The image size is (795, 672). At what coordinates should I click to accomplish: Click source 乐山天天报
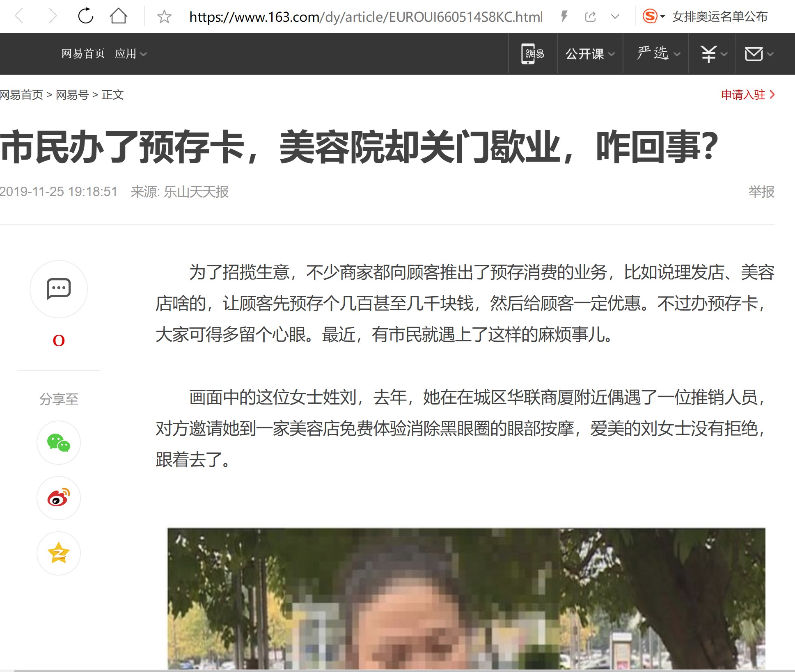pos(196,192)
